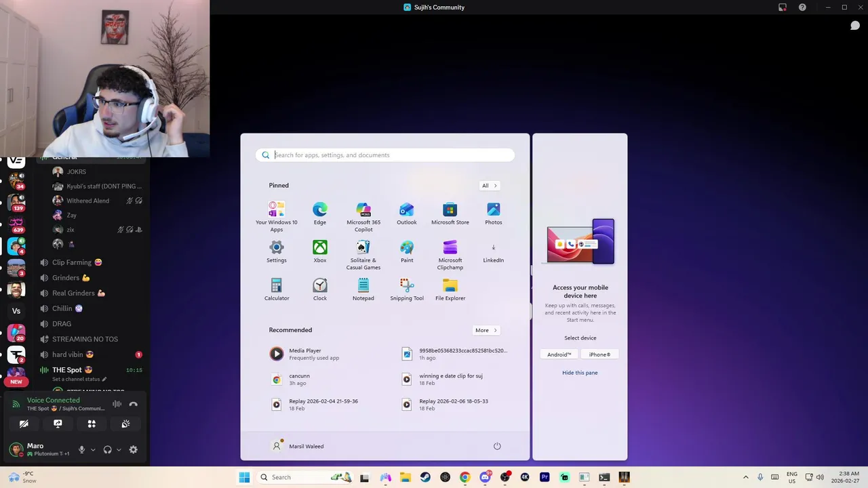Open Discord chat bubble icon at top right
This screenshot has height=488, width=868.
(x=855, y=26)
